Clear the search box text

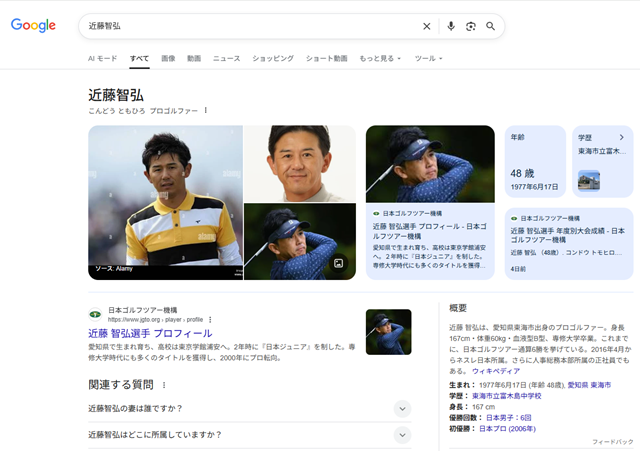(x=427, y=26)
